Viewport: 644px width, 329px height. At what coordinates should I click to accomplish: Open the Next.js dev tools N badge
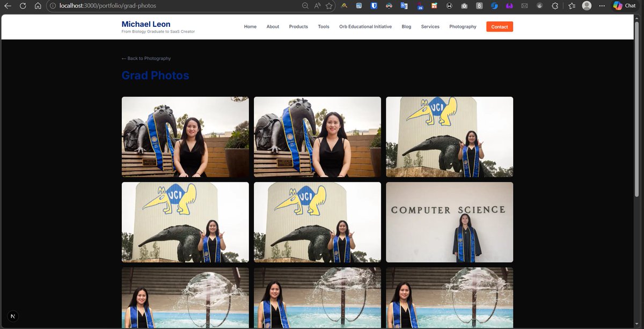[13, 316]
